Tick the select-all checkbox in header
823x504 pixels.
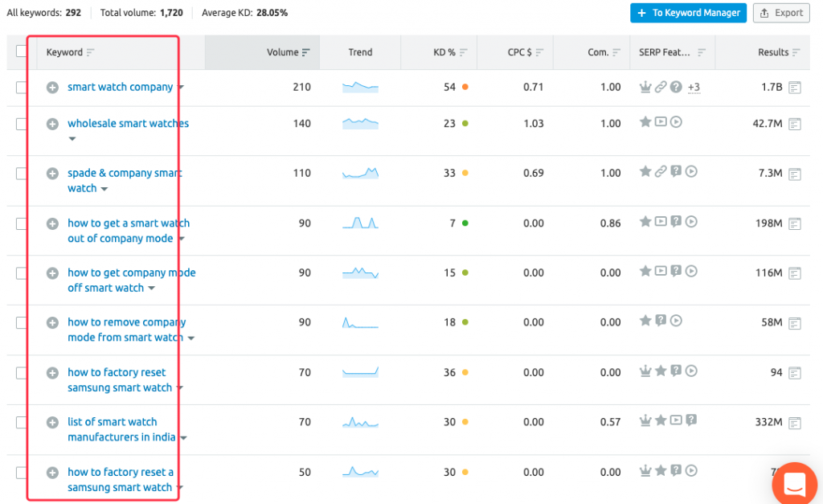tap(22, 51)
